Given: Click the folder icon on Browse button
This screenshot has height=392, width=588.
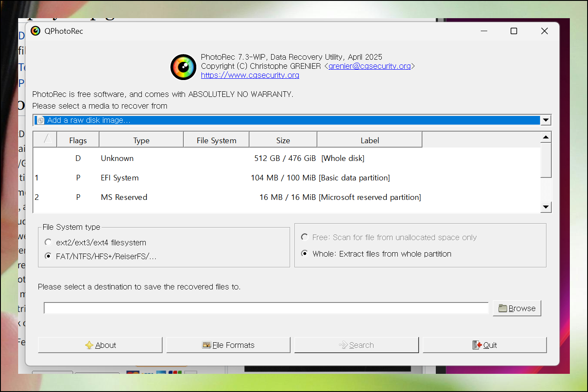Looking at the screenshot, I should click(x=503, y=308).
